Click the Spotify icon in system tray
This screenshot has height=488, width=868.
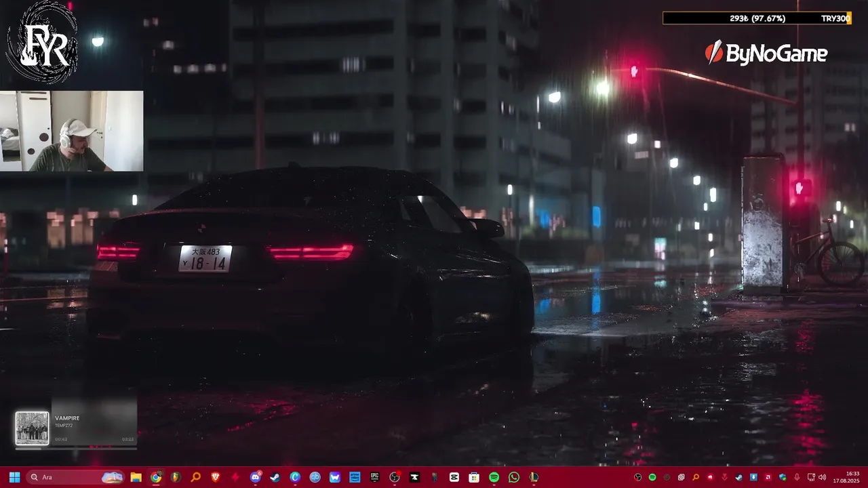click(x=652, y=477)
